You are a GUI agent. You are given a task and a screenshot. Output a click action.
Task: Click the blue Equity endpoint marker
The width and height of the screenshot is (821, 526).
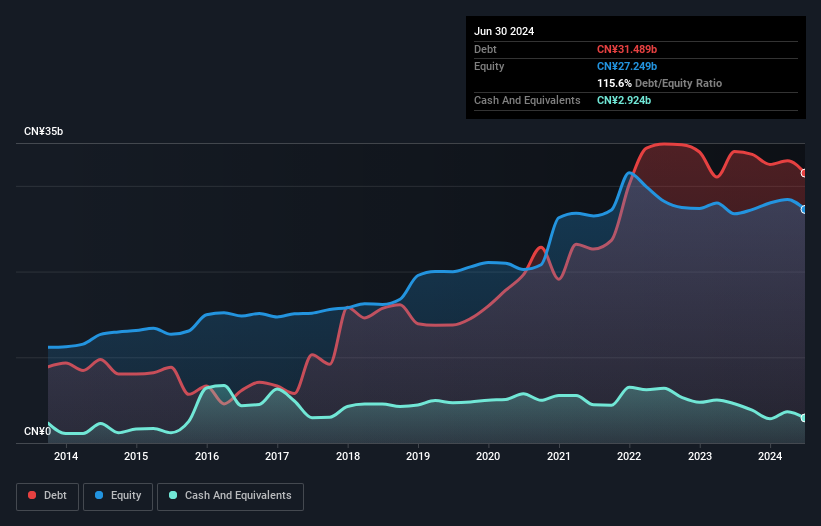(804, 209)
